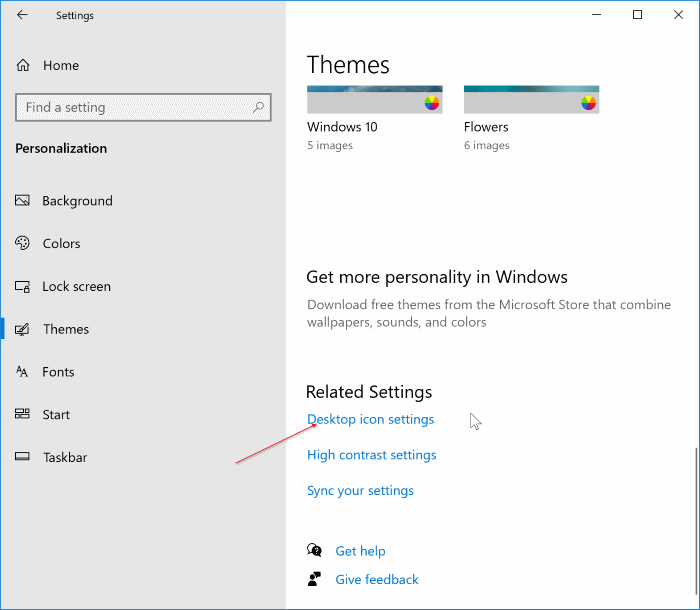Click 'Get more personality in Windows' heading
The width and height of the screenshot is (700, 610).
[437, 277]
